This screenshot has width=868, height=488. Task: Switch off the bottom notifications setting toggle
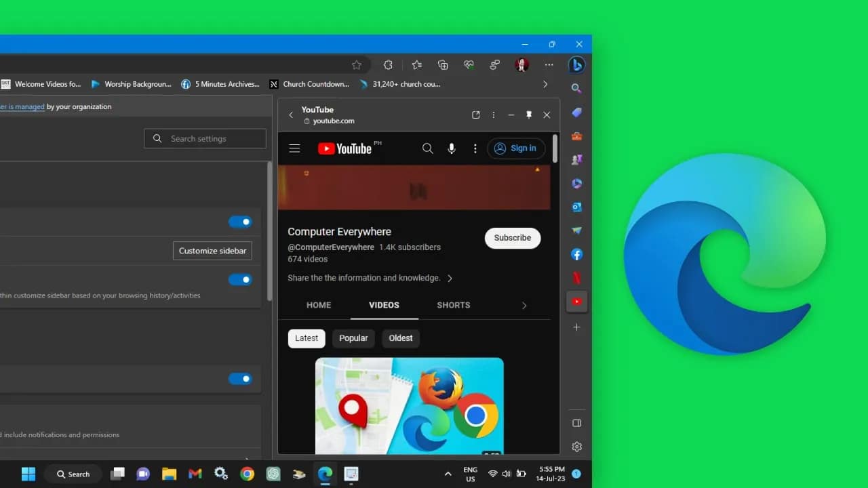241,379
